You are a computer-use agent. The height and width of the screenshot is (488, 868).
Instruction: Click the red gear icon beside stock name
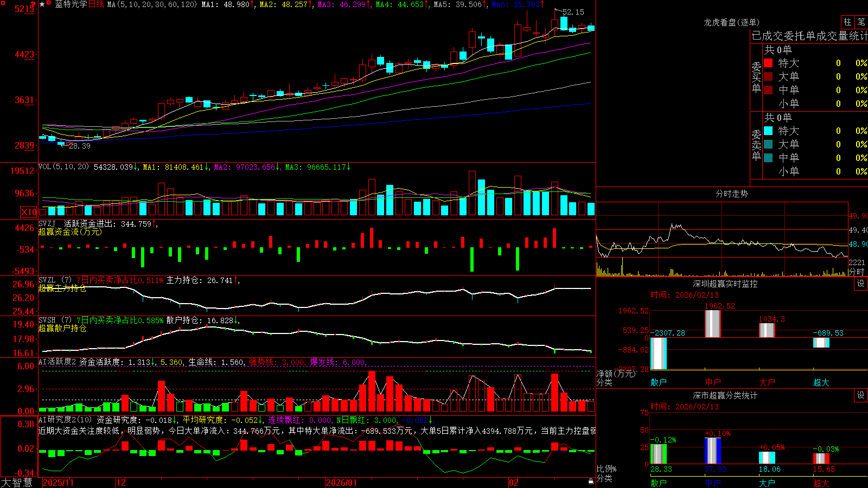click(49, 4)
